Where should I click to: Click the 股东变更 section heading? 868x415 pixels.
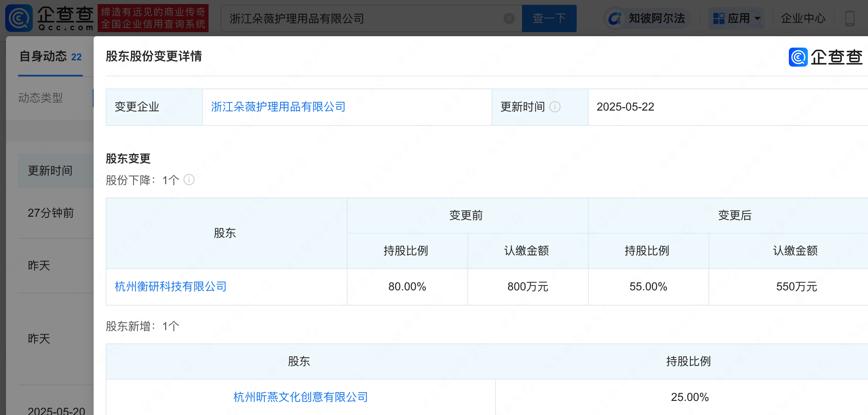(x=128, y=159)
